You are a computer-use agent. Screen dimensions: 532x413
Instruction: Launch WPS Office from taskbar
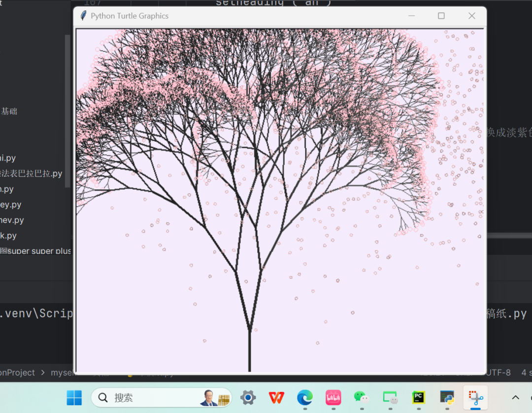(276, 398)
